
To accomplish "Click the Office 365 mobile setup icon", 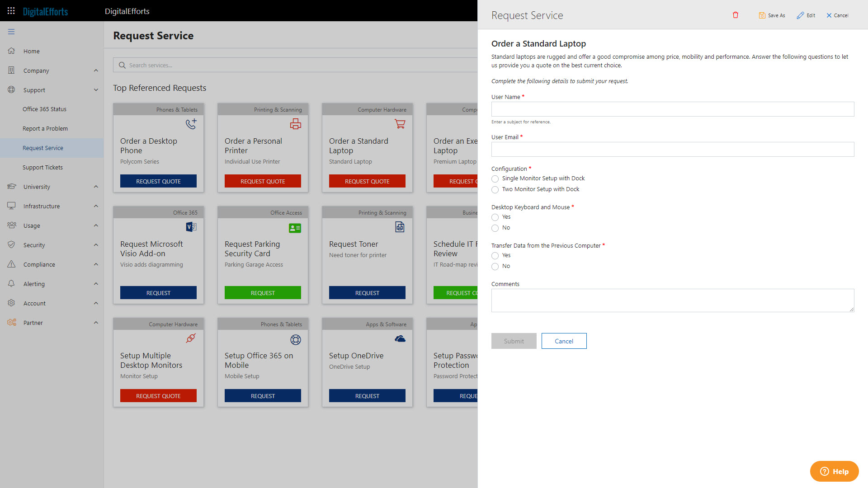I will 296,340.
